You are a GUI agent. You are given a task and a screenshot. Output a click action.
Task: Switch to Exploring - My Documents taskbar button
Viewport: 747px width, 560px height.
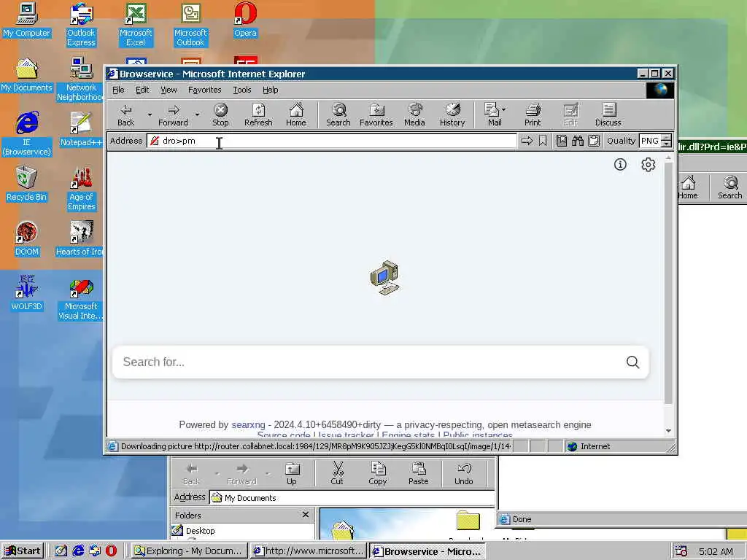(189, 551)
